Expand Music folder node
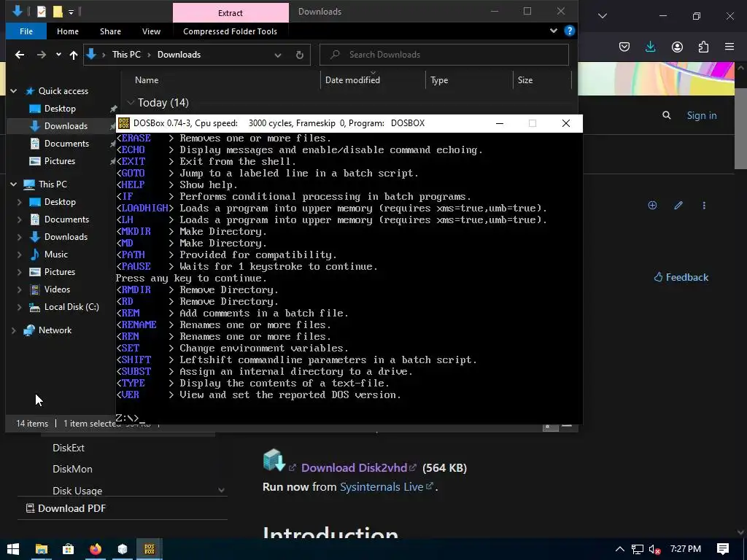The width and height of the screenshot is (747, 560). click(x=20, y=254)
